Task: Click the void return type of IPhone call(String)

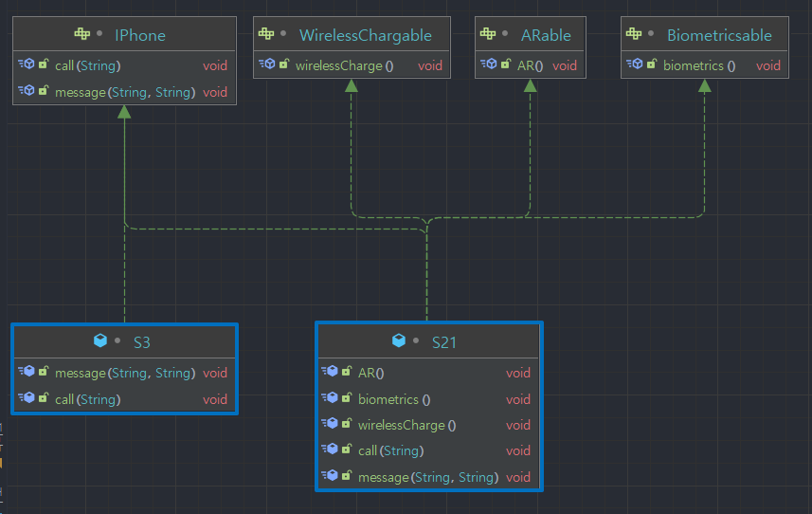Action: tap(215, 65)
